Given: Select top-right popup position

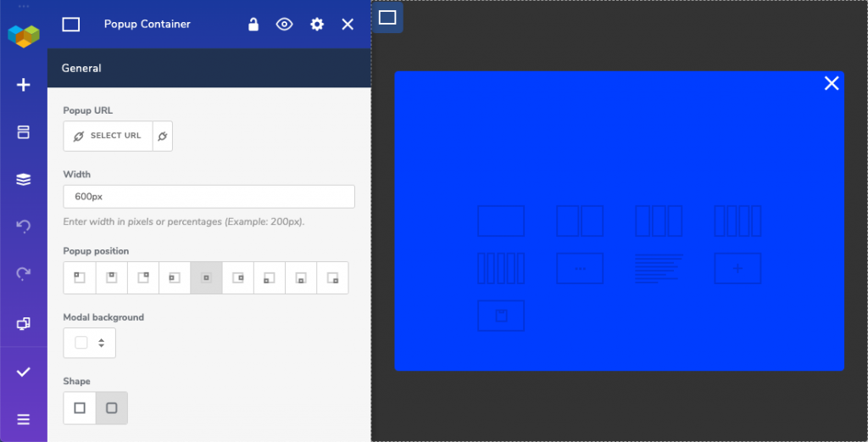Looking at the screenshot, I should click(142, 278).
